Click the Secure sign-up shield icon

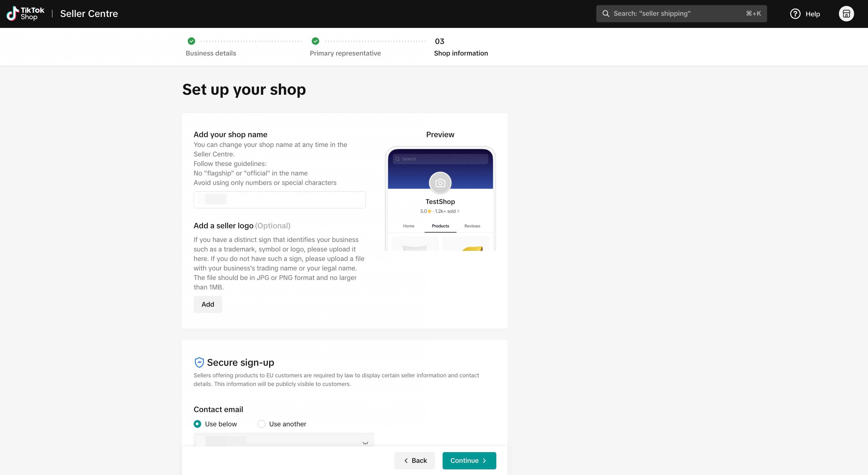(x=199, y=362)
